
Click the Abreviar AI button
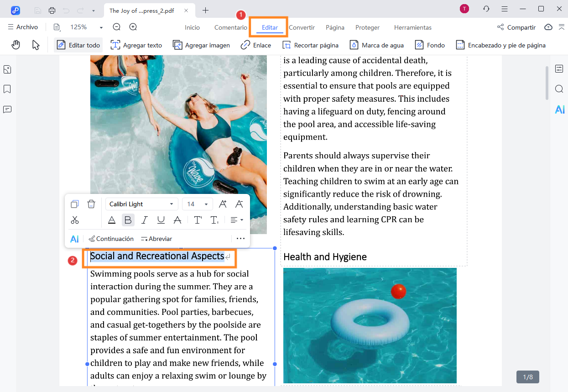(156, 239)
